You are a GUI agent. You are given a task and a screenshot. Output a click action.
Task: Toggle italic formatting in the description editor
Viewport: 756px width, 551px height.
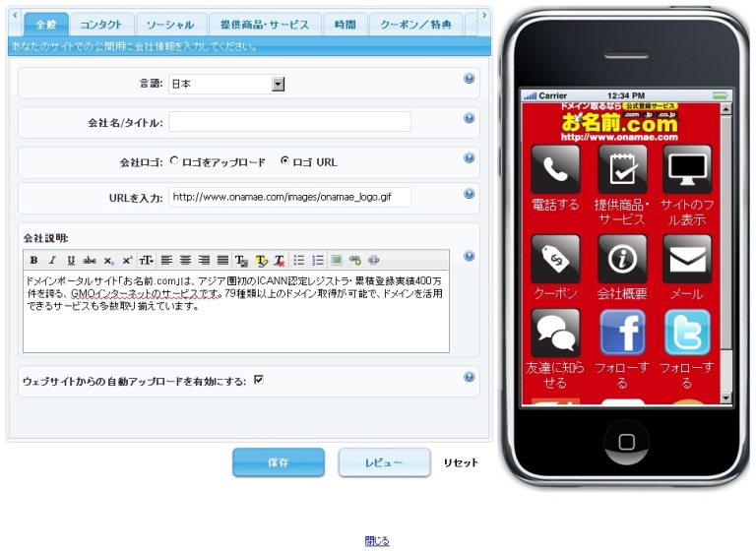click(52, 261)
